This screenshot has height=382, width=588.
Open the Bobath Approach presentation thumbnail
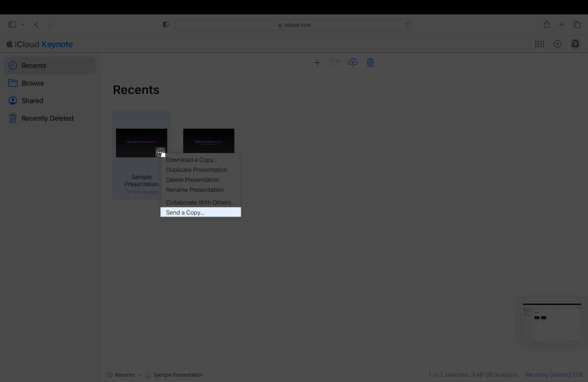tap(209, 141)
